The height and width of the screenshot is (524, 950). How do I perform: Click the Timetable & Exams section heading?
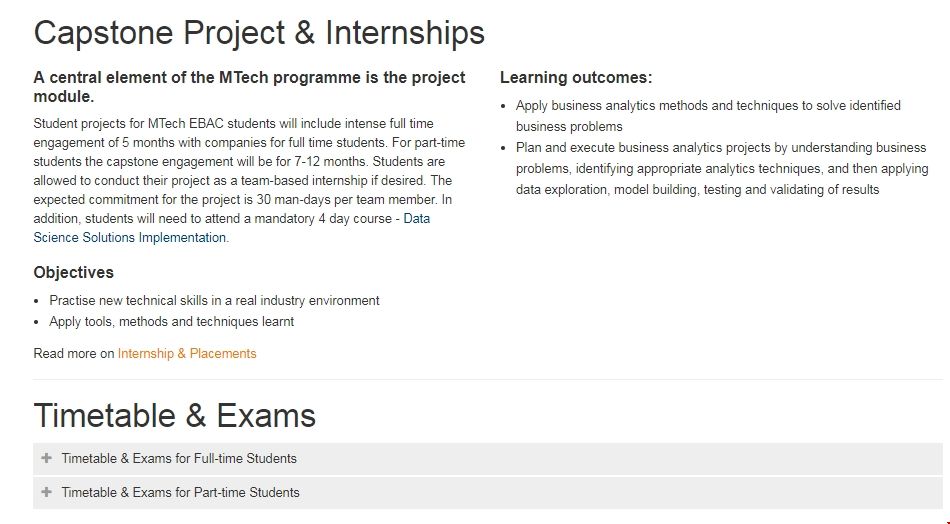click(175, 415)
